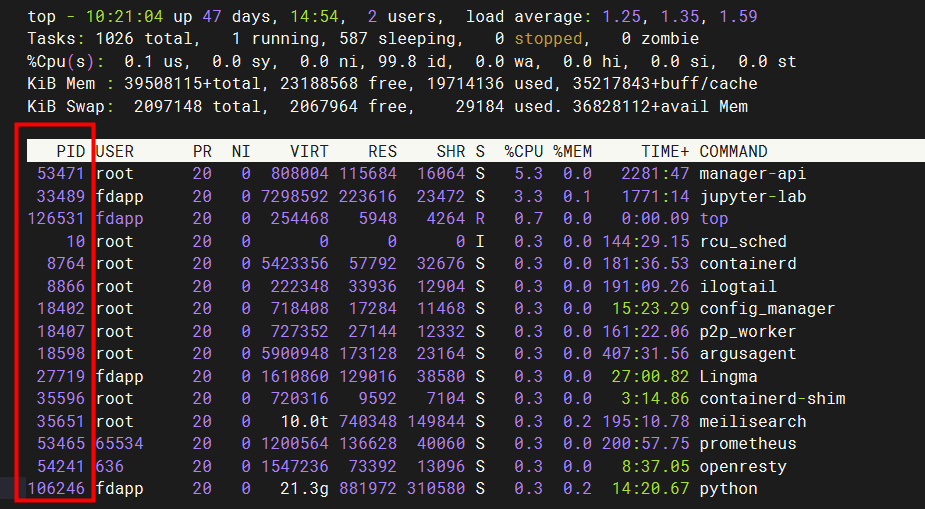The height and width of the screenshot is (509, 925).
Task: Click the python command name
Action: (x=729, y=489)
